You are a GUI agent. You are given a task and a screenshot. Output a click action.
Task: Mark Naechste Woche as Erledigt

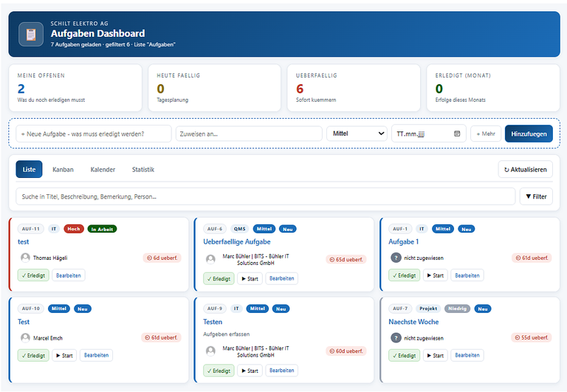pos(405,355)
